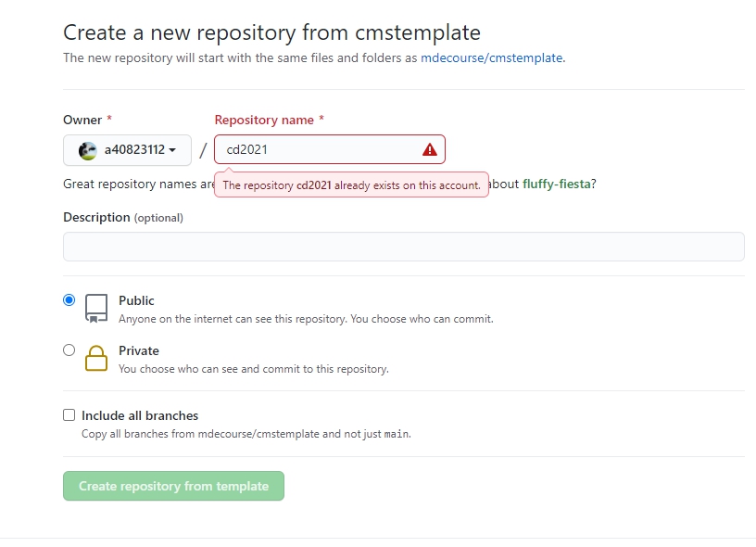Click Create repository from template button

tap(173, 486)
